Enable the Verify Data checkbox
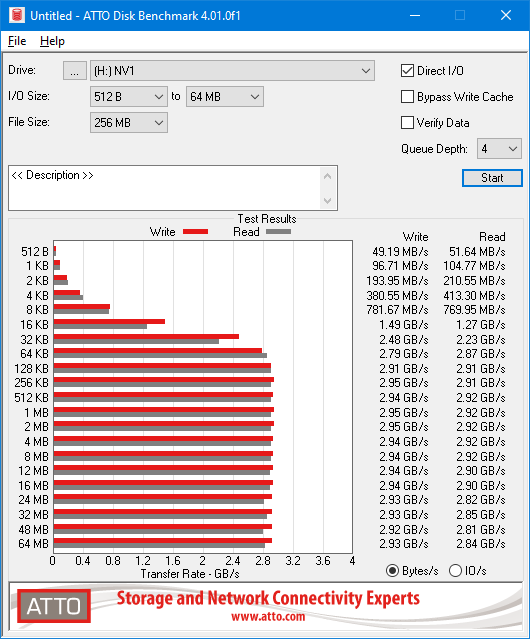530x639 pixels. [x=407, y=123]
